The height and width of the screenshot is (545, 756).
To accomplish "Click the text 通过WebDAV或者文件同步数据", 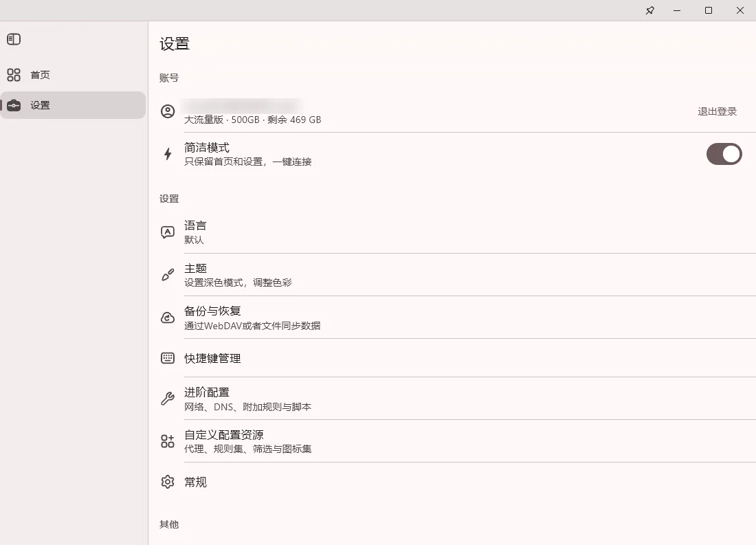I will click(x=252, y=326).
